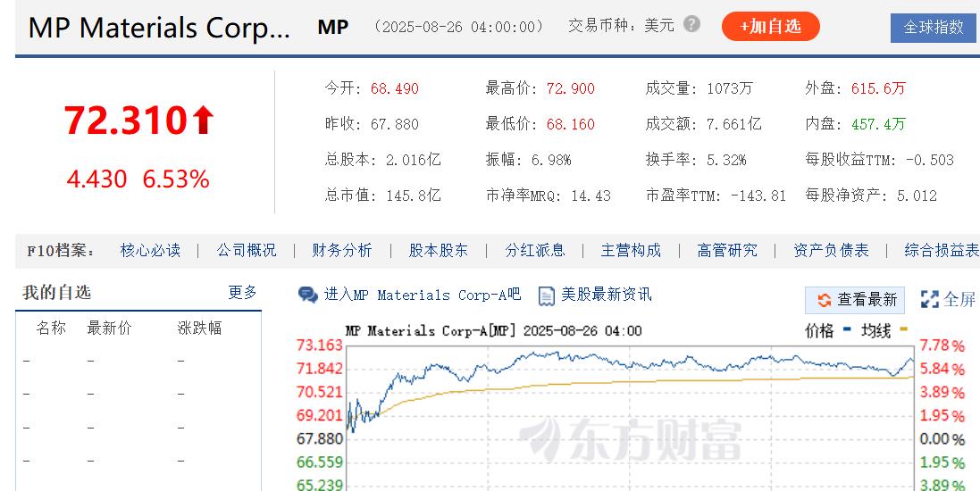Click the red up arrow beside 72.310
This screenshot has width=980, height=491.
coord(203,120)
